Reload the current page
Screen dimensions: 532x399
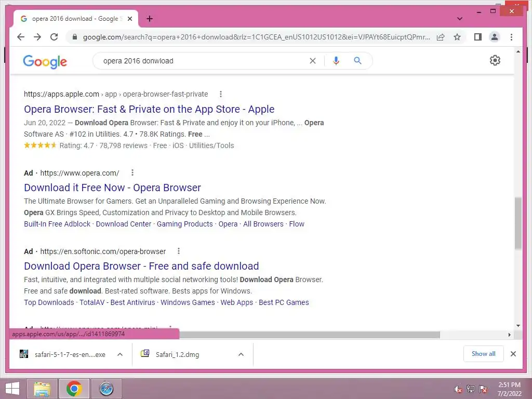point(54,37)
